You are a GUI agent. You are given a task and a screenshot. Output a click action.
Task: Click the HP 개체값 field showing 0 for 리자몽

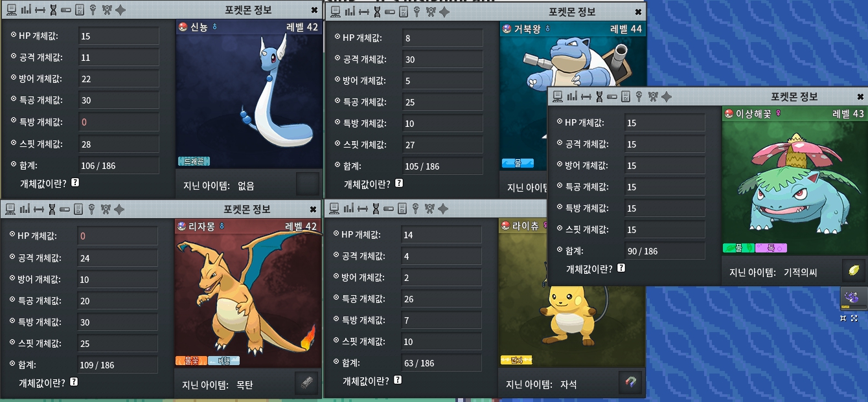[x=117, y=236]
